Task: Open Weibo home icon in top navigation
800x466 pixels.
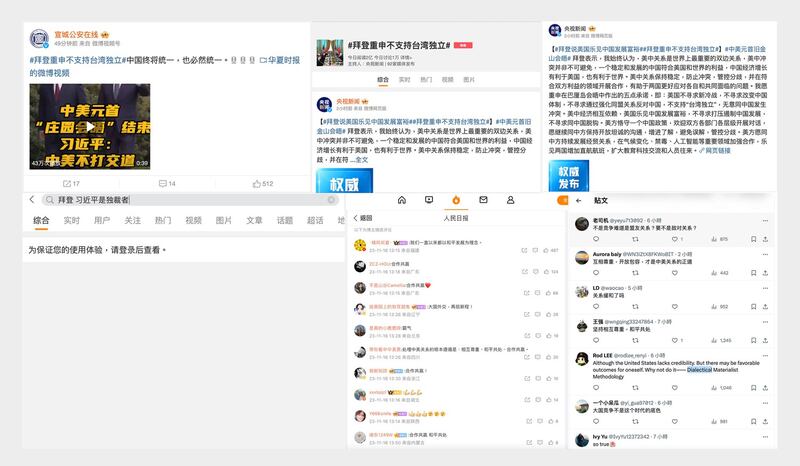Action: pyautogui.click(x=402, y=199)
